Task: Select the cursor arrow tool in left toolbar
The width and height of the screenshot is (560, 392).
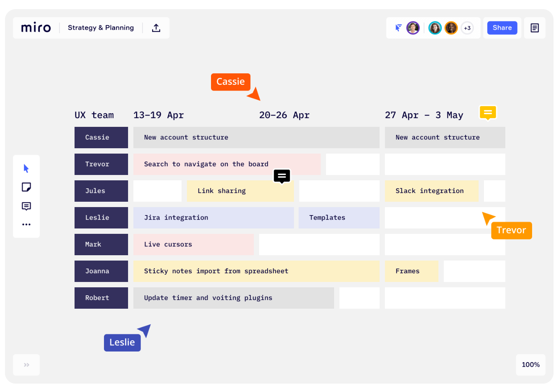Action: click(26, 168)
